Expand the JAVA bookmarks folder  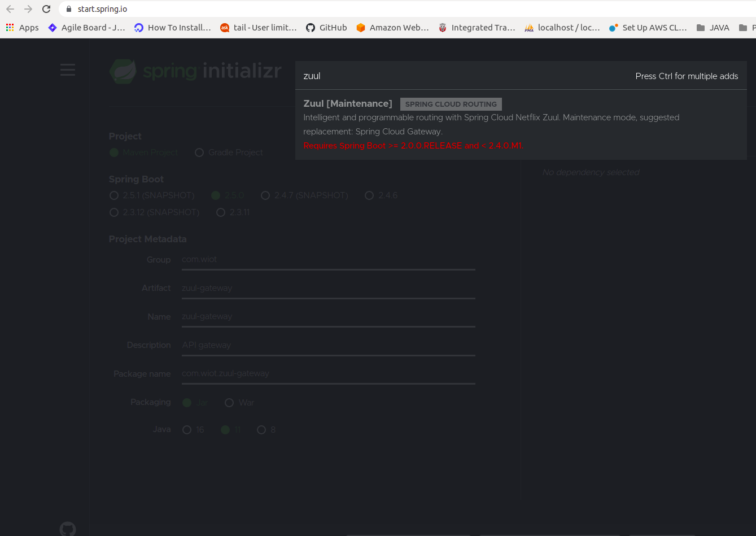coord(713,27)
